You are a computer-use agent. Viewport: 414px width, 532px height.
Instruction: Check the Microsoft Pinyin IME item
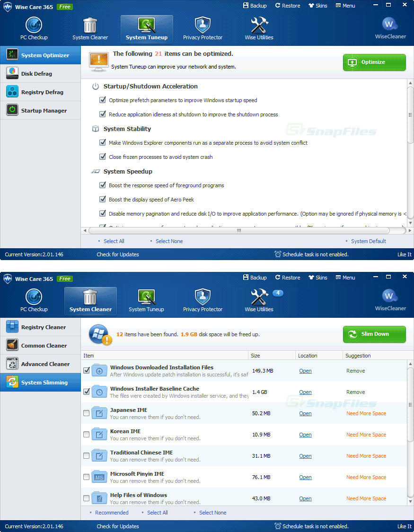point(87,477)
